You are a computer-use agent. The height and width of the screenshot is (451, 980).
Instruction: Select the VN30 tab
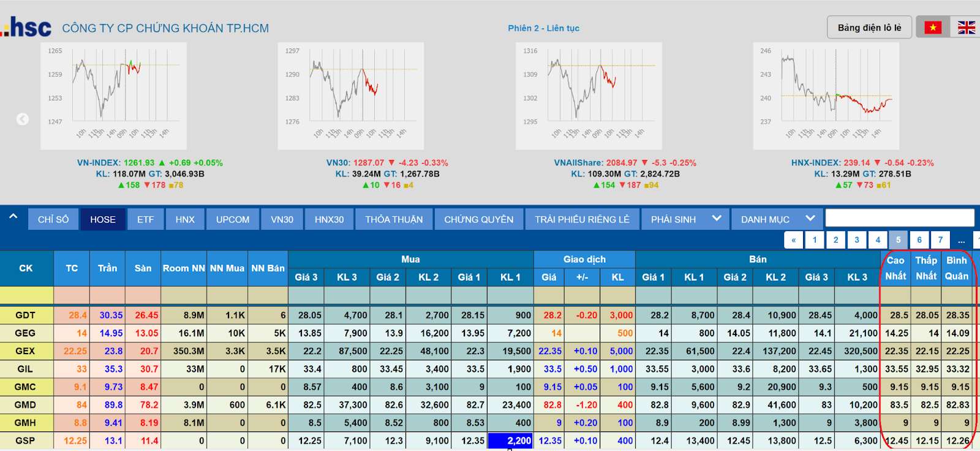click(282, 219)
